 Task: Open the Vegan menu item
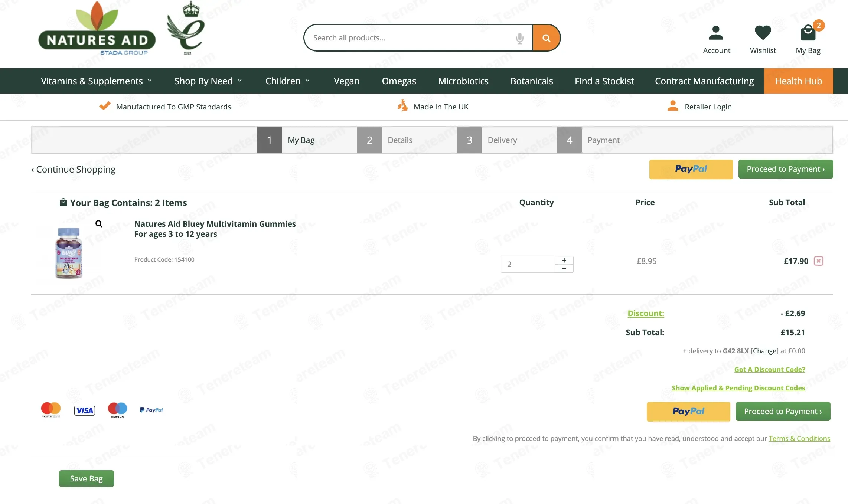click(346, 81)
